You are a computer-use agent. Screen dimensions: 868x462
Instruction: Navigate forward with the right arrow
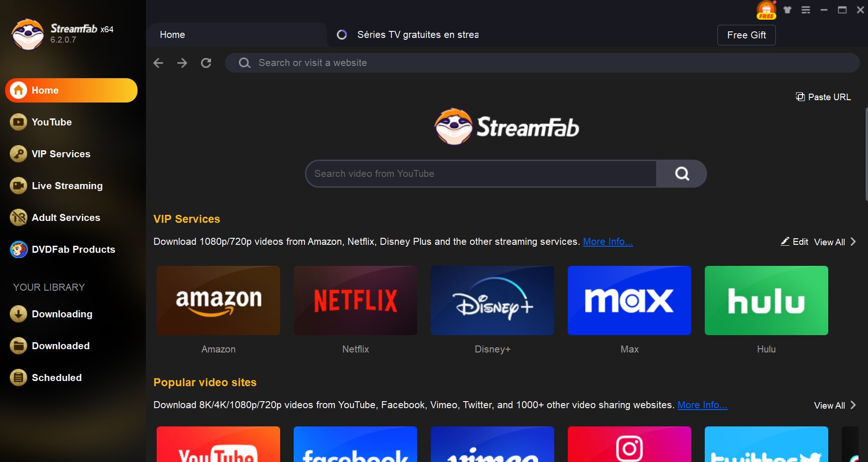(x=182, y=63)
